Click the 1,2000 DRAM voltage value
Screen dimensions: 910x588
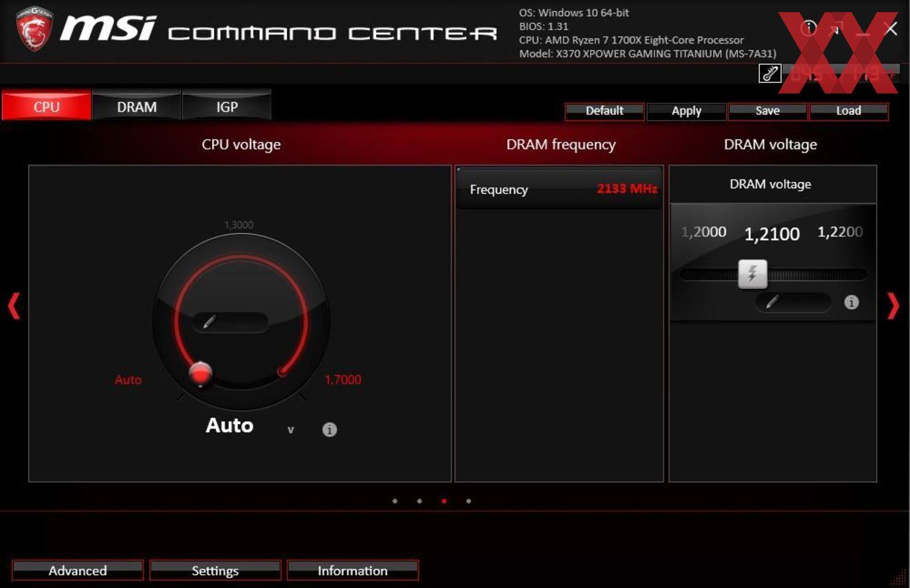click(704, 232)
